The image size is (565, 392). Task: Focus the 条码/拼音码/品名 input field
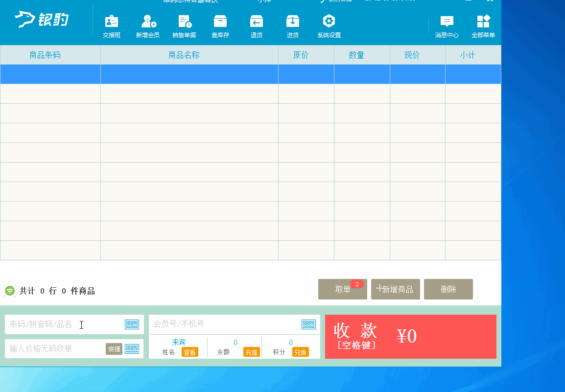coord(64,324)
